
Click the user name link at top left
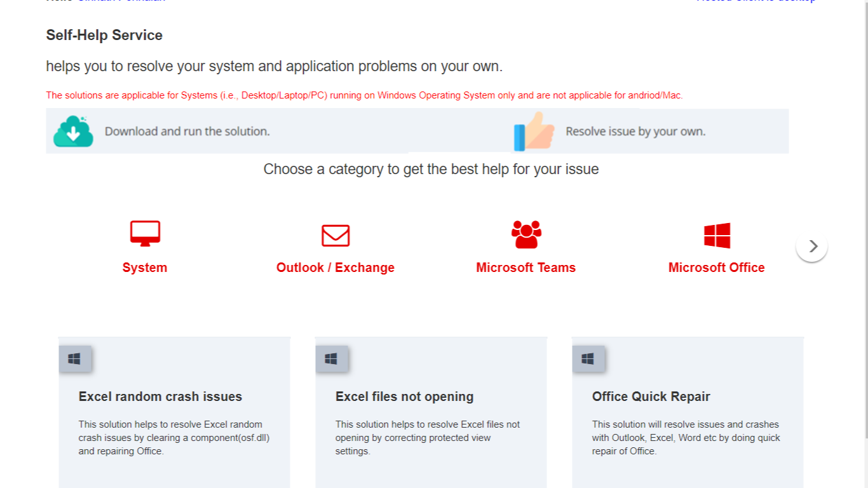tap(121, 1)
